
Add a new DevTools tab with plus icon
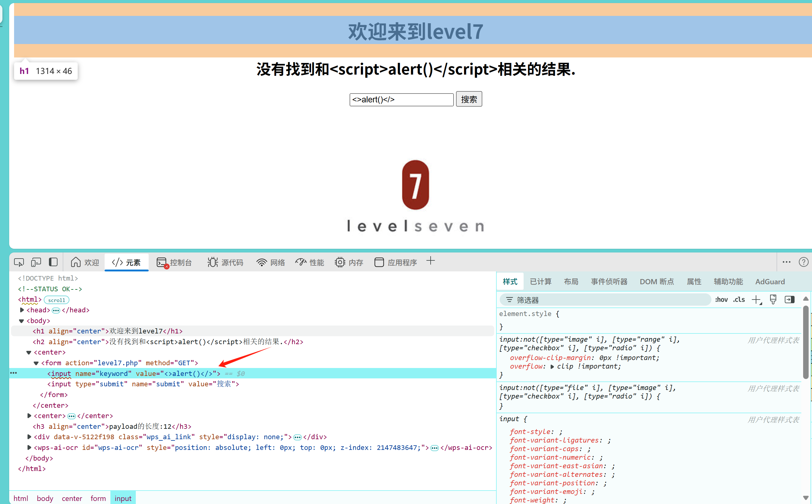430,261
